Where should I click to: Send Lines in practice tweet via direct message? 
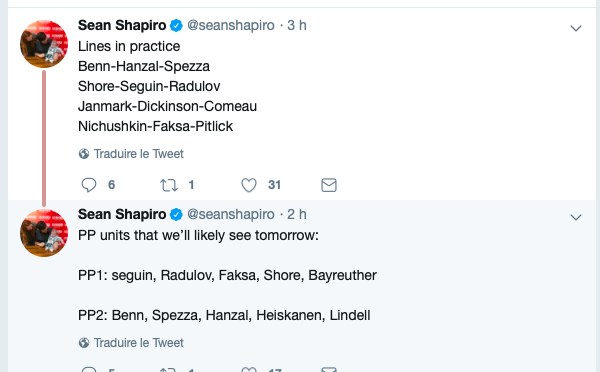[329, 185]
